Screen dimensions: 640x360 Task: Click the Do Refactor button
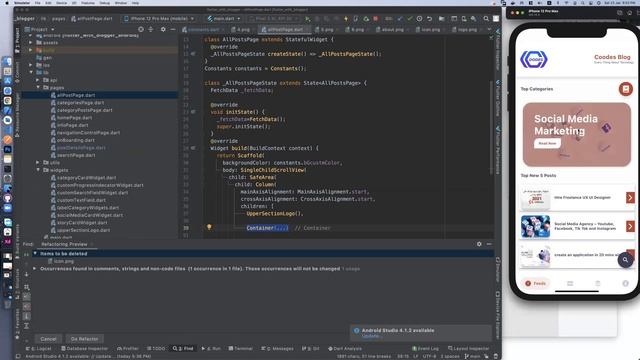click(x=84, y=339)
